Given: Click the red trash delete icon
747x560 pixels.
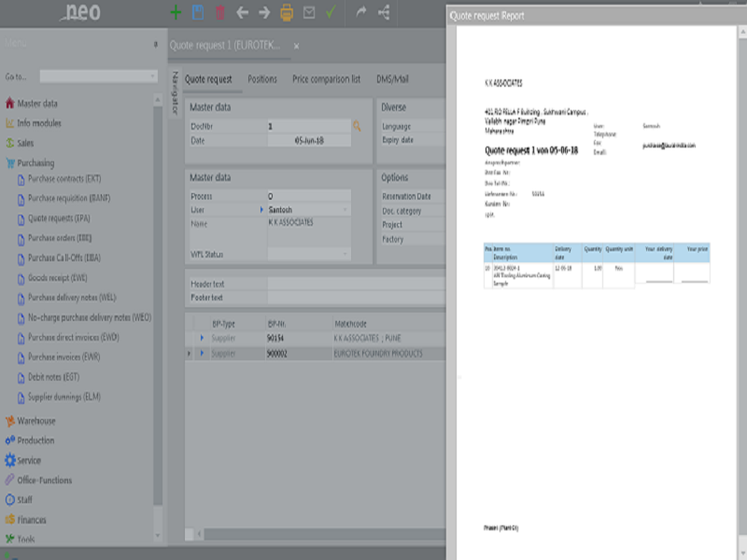Looking at the screenshot, I should point(220,12).
